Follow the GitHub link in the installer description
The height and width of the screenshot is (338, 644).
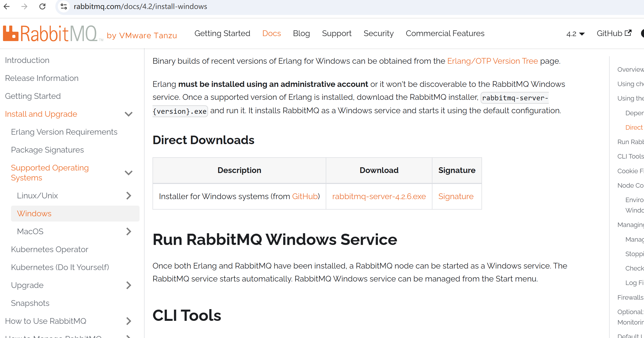click(305, 196)
